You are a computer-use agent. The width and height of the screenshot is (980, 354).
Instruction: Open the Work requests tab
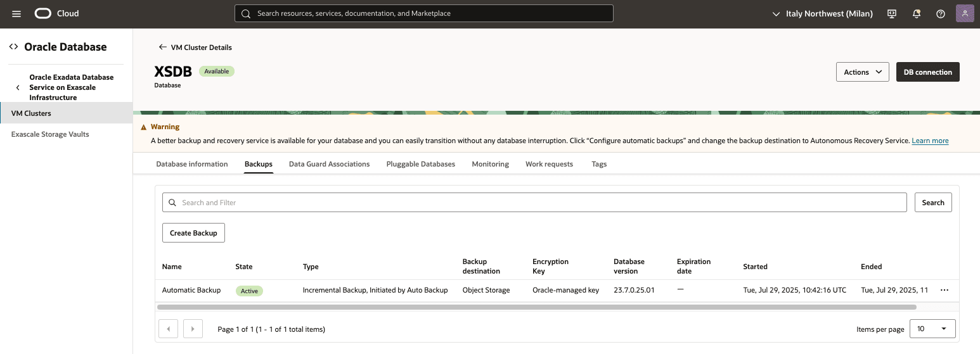coord(549,164)
